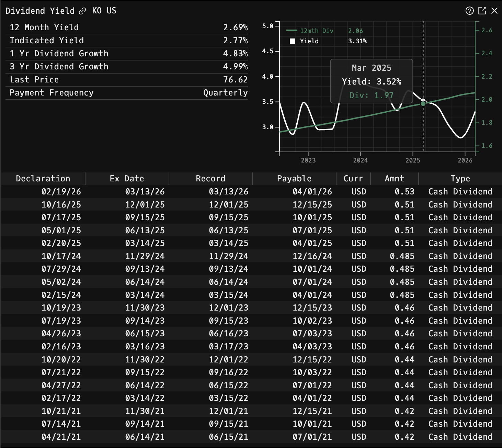The height and width of the screenshot is (448, 502).
Task: Click record date 09/15/25
Action: point(229,217)
